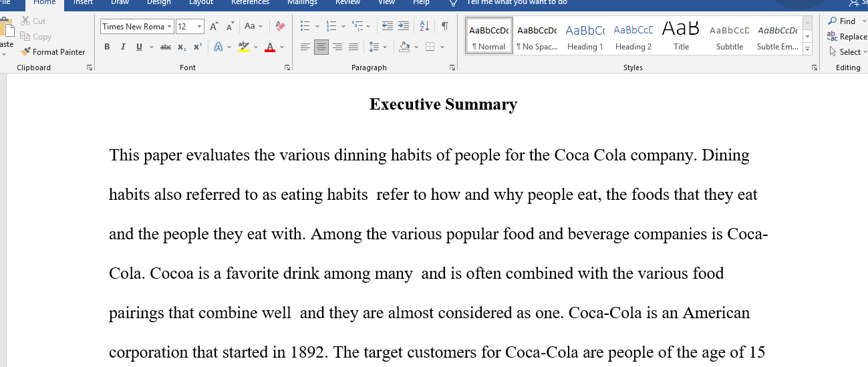This screenshot has width=868, height=367.
Task: Click Tell me lightbulb icon
Action: tap(454, 3)
